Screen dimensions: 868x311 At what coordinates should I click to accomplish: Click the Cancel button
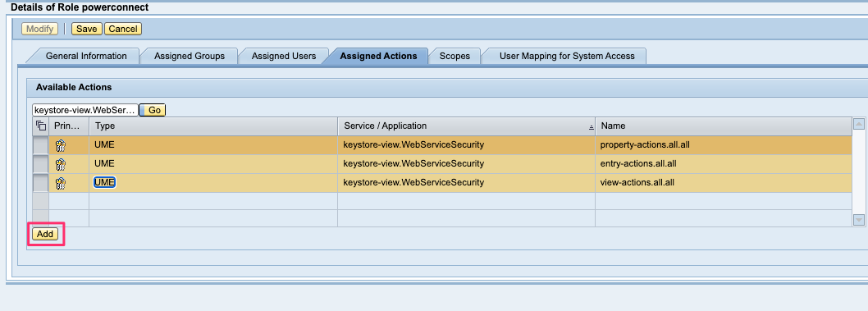[x=123, y=29]
